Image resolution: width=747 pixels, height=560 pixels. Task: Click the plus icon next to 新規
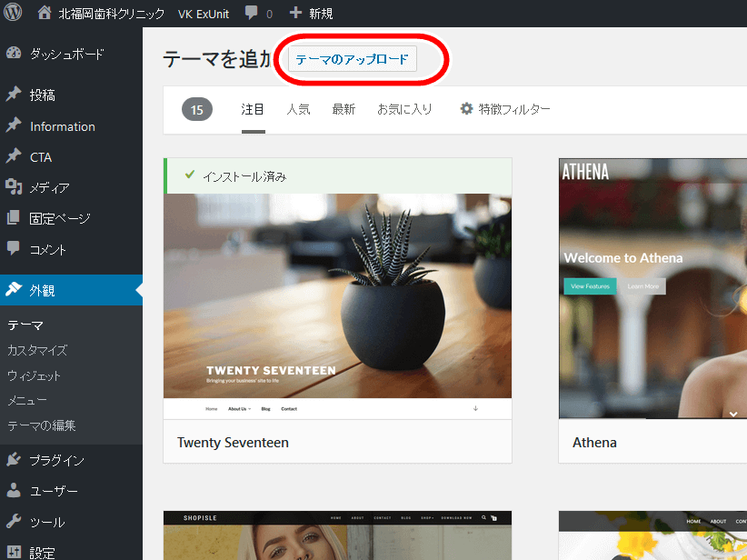click(295, 13)
